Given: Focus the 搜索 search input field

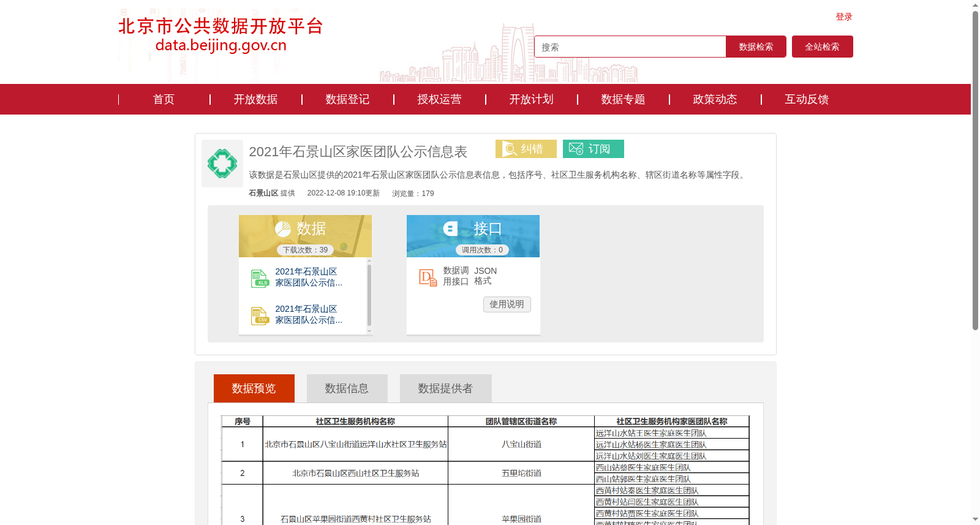Looking at the screenshot, I should coord(630,47).
